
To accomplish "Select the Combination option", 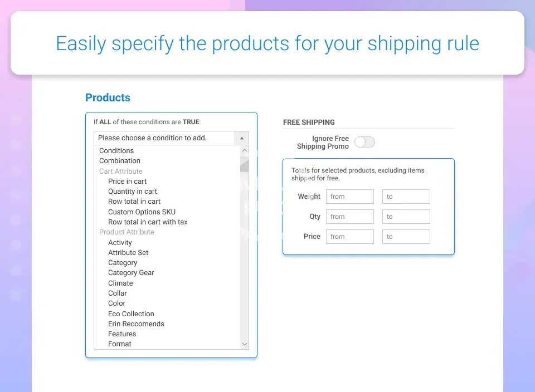I will 120,161.
